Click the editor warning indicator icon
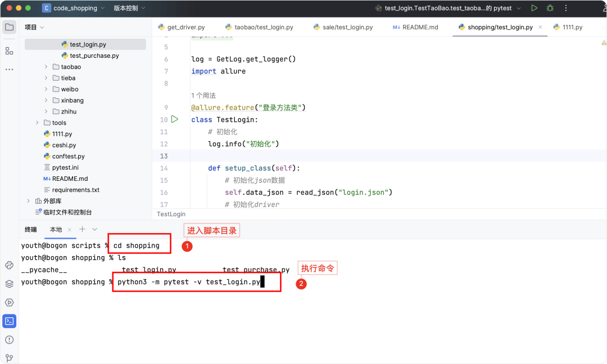607x364 pixels. tap(604, 43)
